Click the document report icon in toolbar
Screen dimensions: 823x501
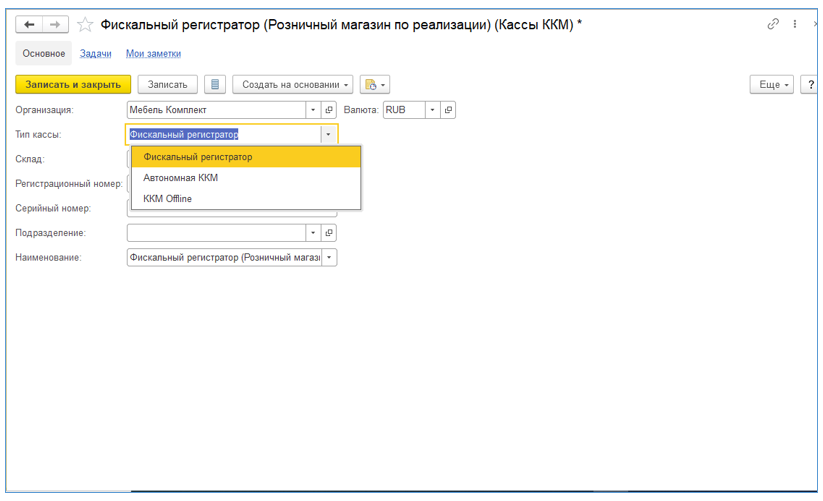(x=215, y=85)
